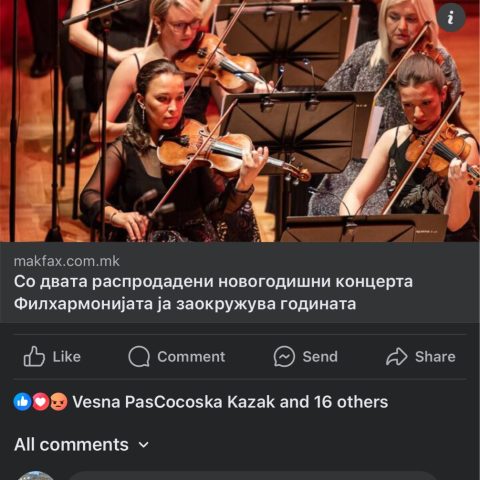
Task: Open the makfax.com.mk source link
Action: pyautogui.click(x=66, y=261)
